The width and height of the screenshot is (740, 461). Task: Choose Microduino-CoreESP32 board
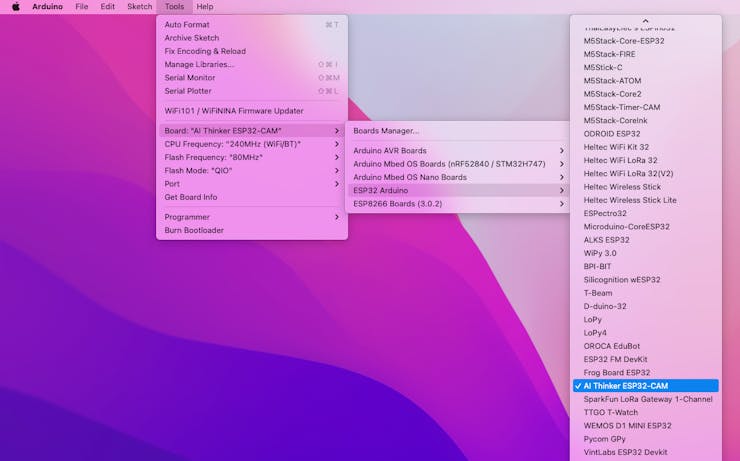pyautogui.click(x=646, y=226)
